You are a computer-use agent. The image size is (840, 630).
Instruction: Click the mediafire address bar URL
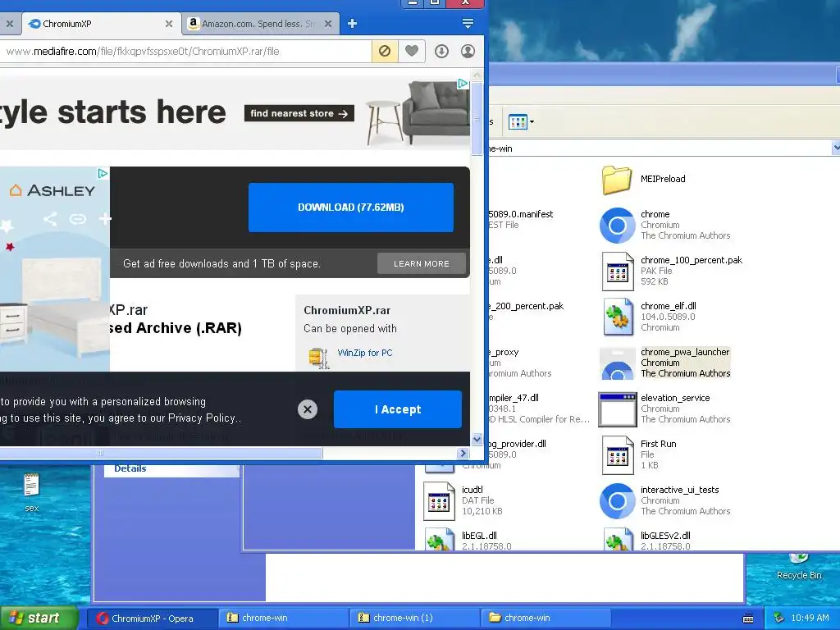click(143, 52)
